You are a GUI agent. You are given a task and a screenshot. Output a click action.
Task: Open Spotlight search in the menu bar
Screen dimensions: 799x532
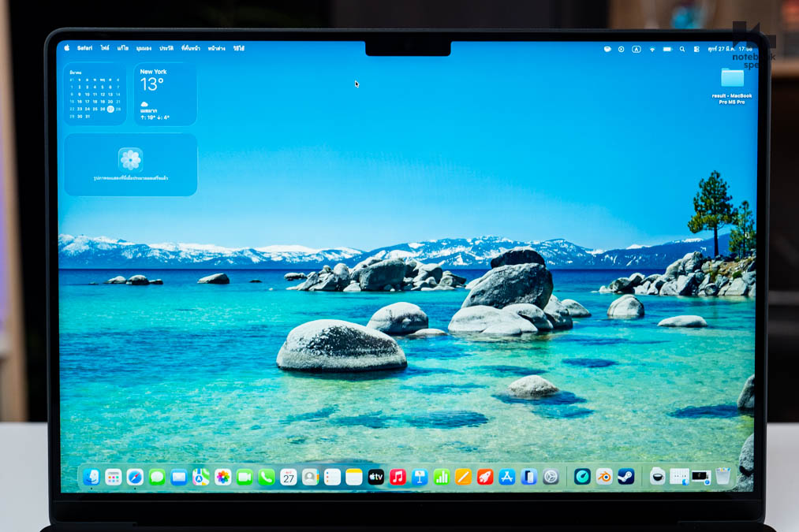[x=682, y=48]
